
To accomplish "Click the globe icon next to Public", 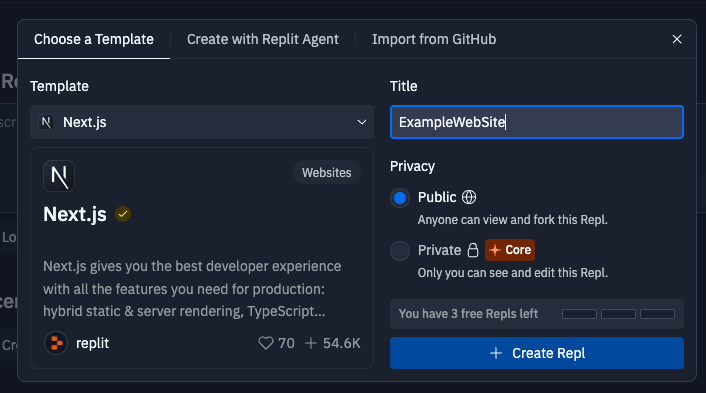I will pyautogui.click(x=469, y=197).
